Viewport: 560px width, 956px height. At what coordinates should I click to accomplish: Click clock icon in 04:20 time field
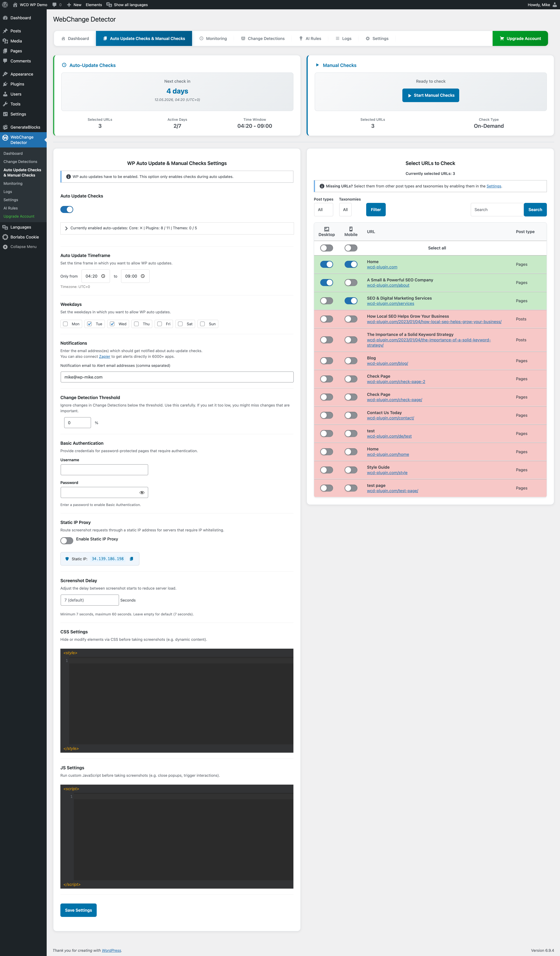click(103, 276)
